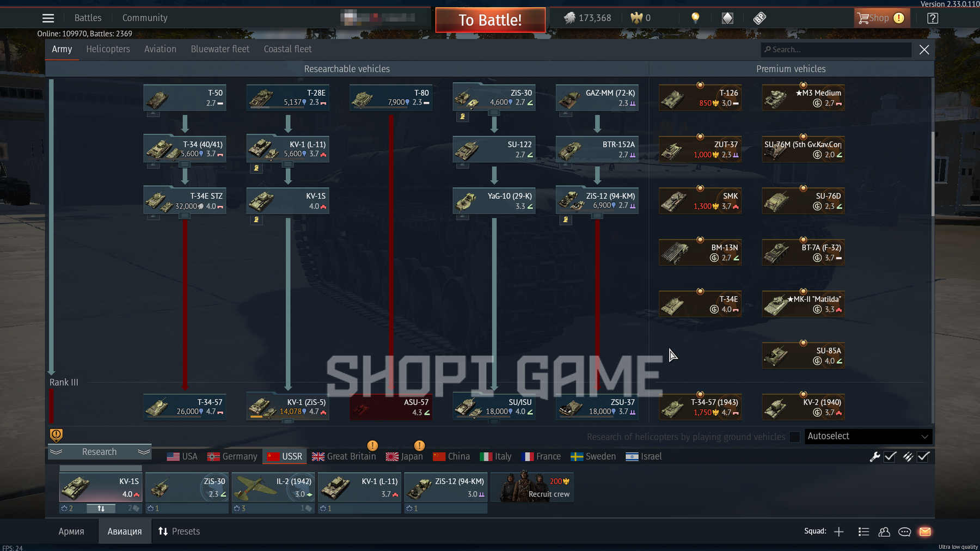Click the To Battle! button
The height and width of the screenshot is (551, 980).
click(490, 20)
